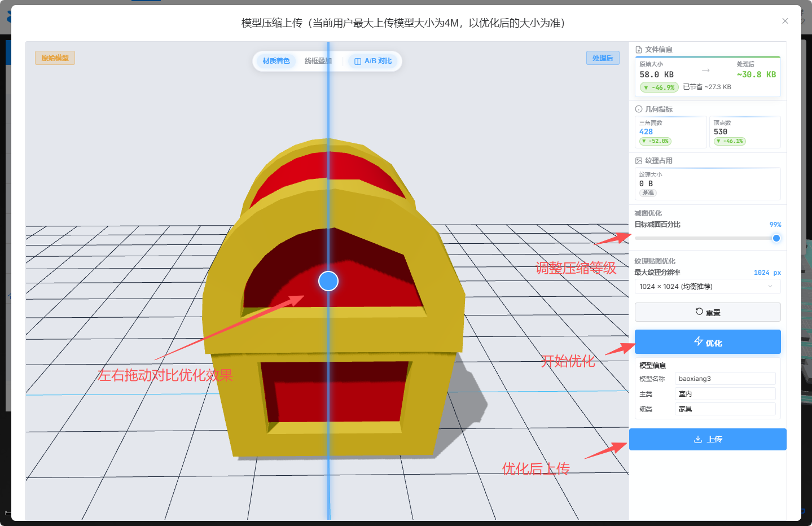Open the 最大纹理分辨率 dropdown
The height and width of the screenshot is (526, 812).
tap(708, 287)
